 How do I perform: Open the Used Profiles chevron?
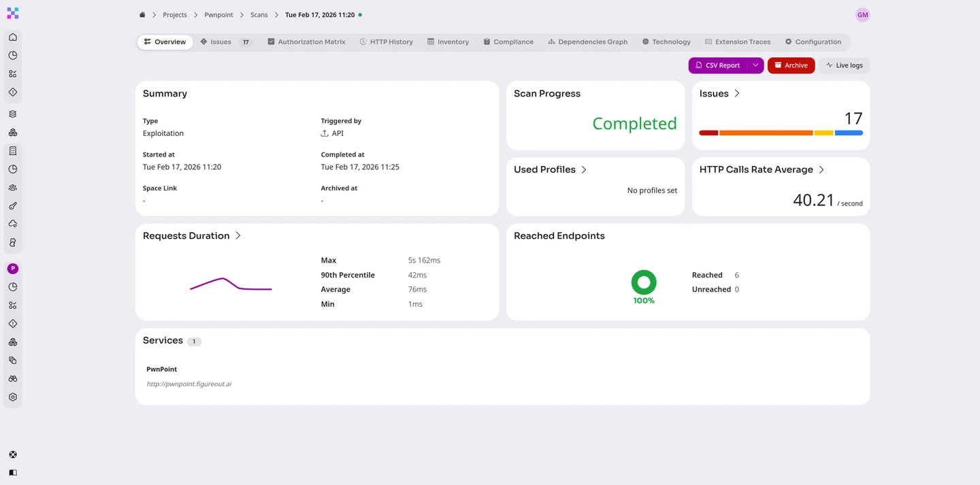[x=584, y=170]
